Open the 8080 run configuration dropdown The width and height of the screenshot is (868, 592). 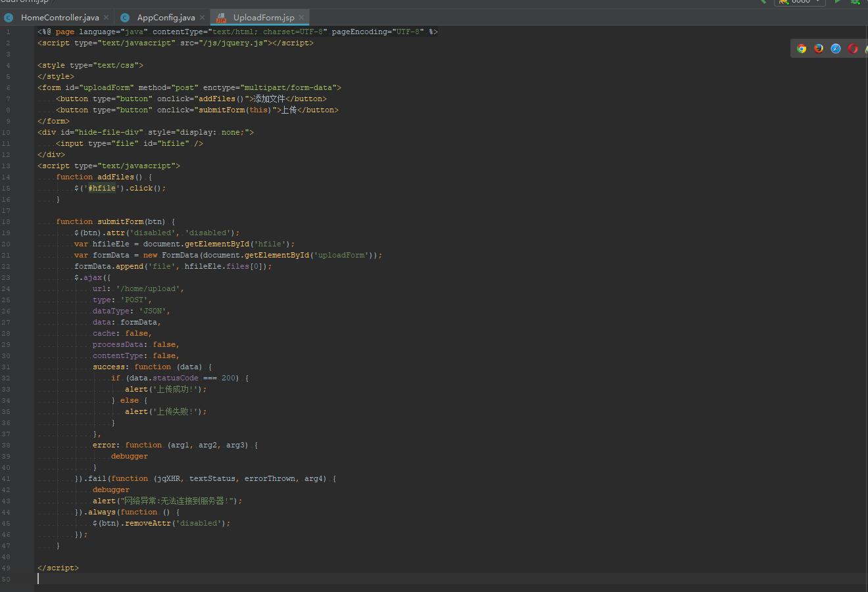[x=800, y=2]
